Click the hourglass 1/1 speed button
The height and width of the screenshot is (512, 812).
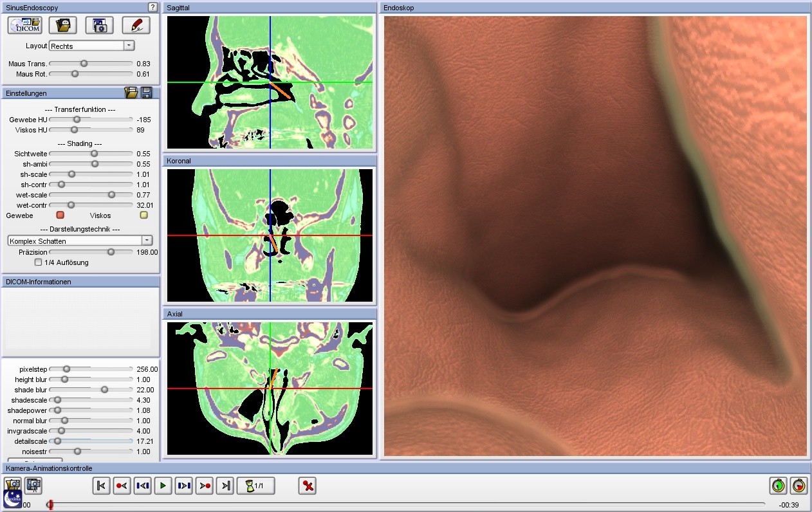[x=256, y=486]
